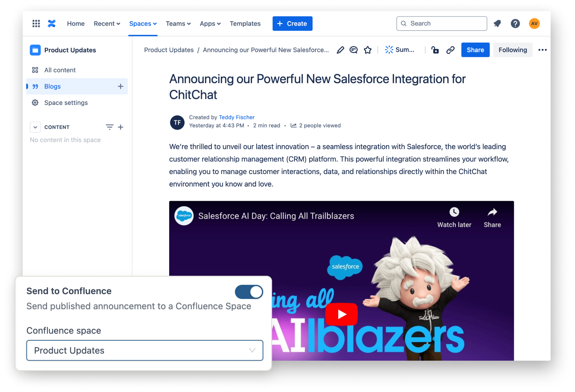Open the Spaces dropdown menu
575x392 pixels.
[143, 23]
